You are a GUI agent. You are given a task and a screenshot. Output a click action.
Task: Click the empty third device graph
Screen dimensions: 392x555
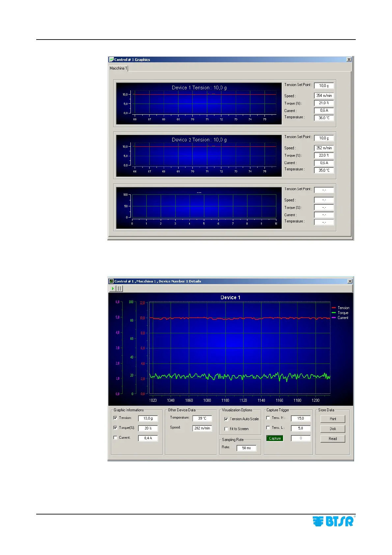199,208
